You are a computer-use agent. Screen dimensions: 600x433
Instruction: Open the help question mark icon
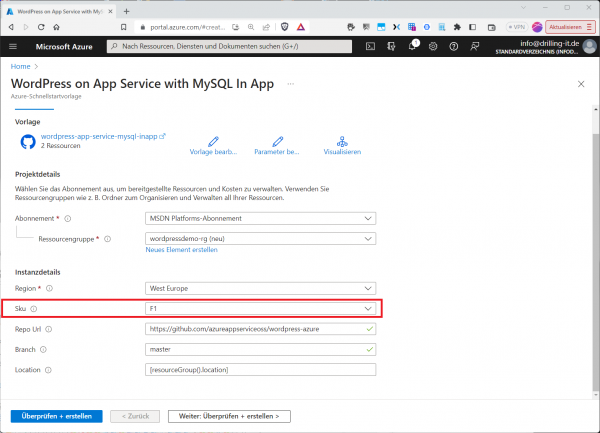click(x=453, y=47)
